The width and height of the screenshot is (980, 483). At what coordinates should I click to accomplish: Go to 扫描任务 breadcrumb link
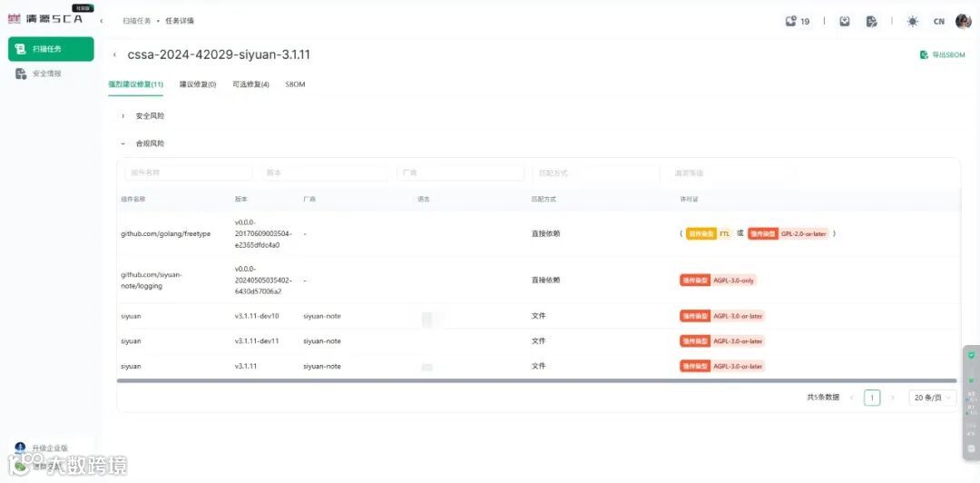point(137,21)
